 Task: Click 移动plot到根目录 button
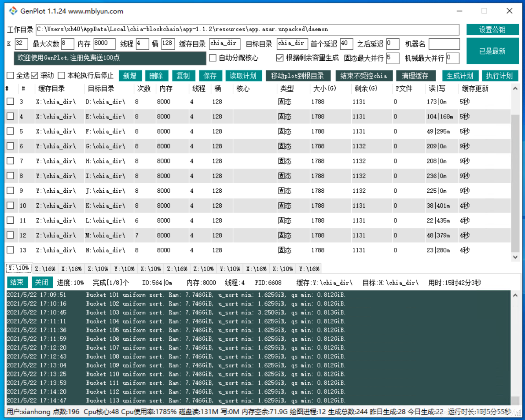[x=297, y=76]
